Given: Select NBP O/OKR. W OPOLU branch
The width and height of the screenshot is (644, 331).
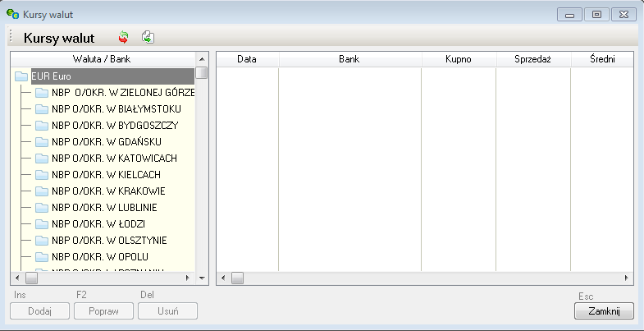Looking at the screenshot, I should point(100,257).
